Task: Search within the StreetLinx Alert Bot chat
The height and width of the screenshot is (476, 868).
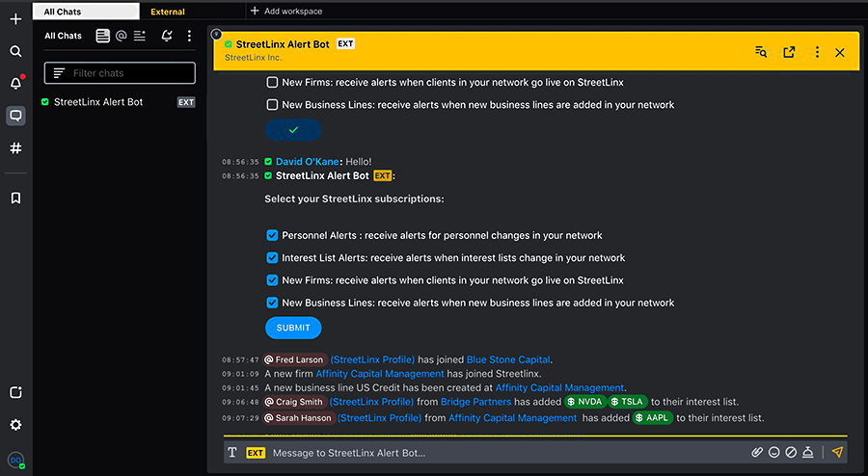Action: coord(761,52)
